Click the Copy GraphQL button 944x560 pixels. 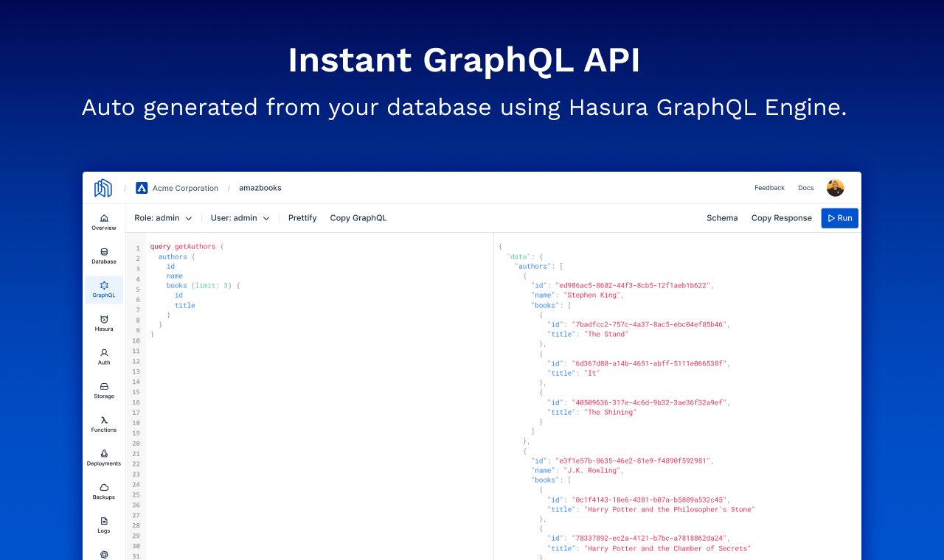pos(358,218)
